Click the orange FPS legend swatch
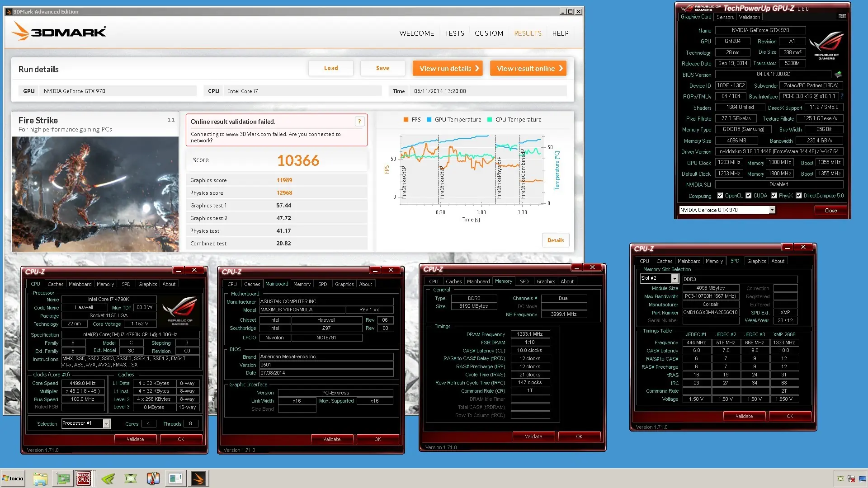 [x=406, y=120]
